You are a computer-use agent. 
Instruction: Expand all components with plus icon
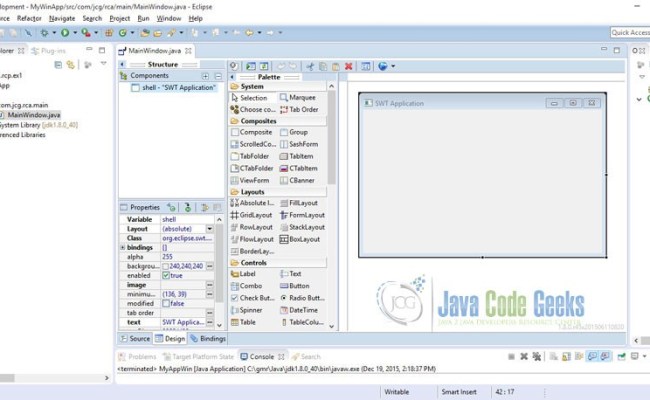[x=206, y=76]
